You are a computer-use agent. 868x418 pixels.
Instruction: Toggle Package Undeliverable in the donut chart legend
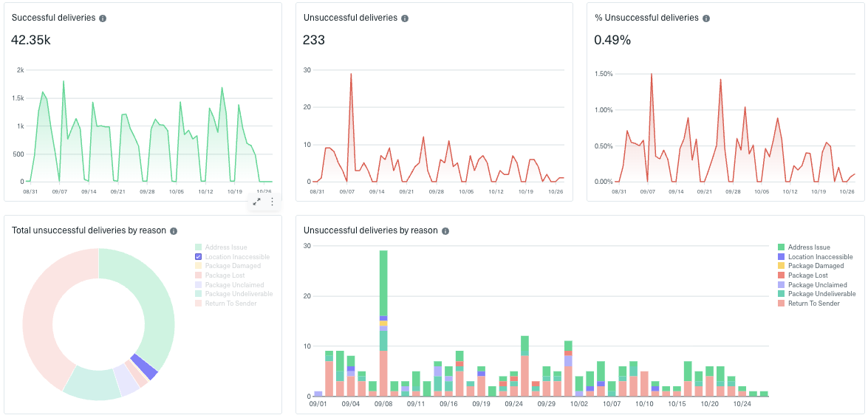coord(233,294)
